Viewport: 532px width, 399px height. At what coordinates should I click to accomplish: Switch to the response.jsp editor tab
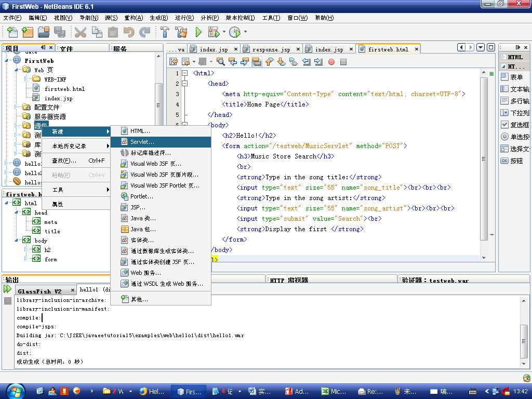pyautogui.click(x=271, y=49)
